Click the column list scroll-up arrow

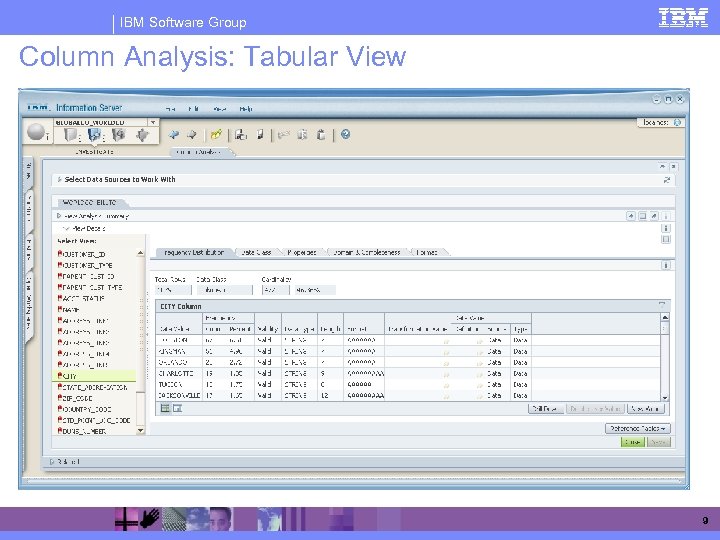pyautogui.click(x=141, y=253)
